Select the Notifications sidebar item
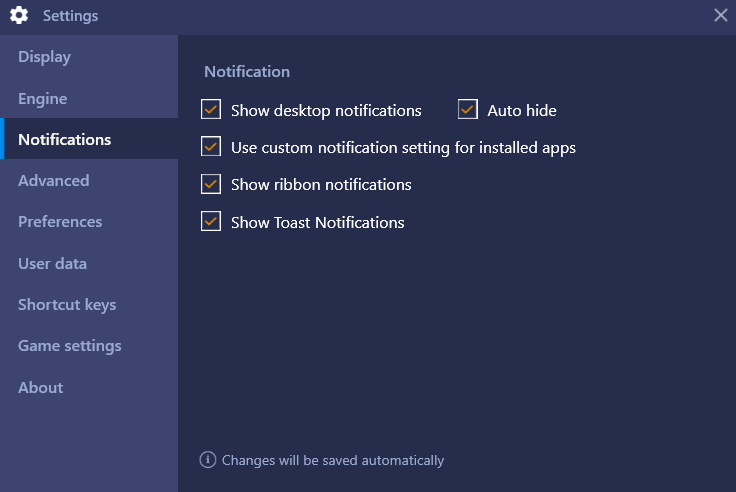This screenshot has width=736, height=492. pos(89,139)
